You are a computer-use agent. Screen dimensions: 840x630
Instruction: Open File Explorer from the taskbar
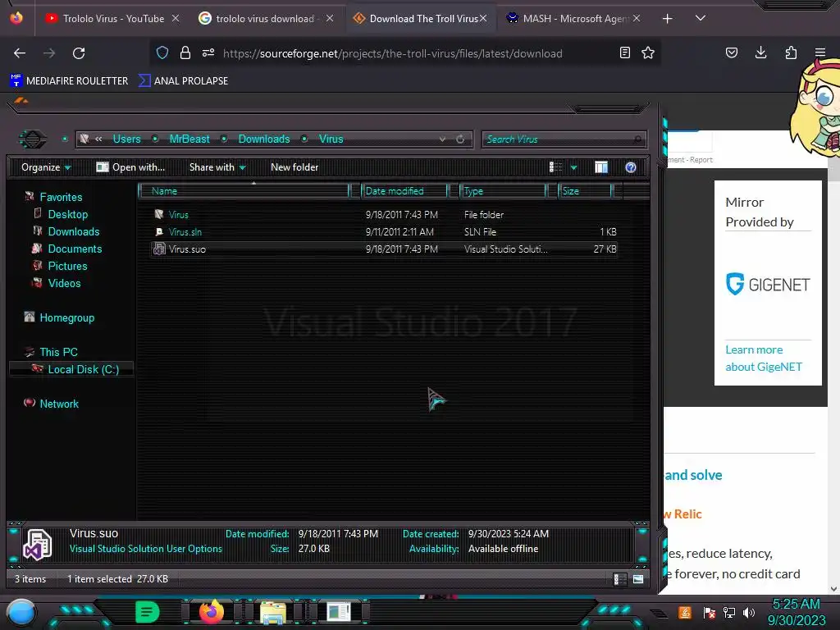tap(272, 612)
